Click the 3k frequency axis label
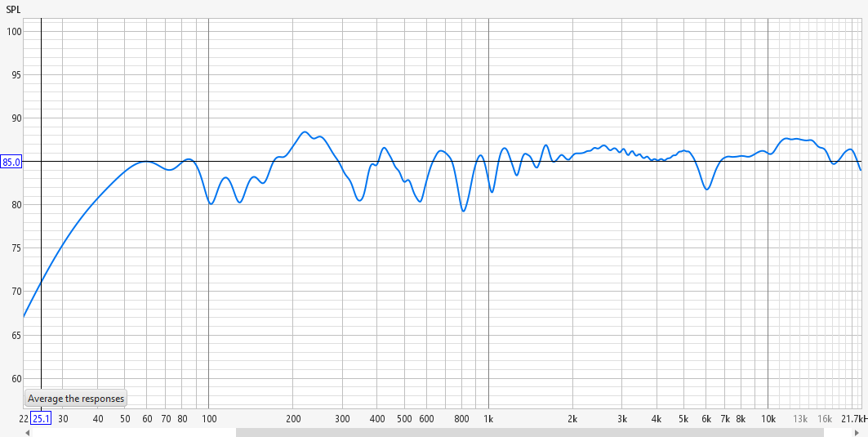Image resolution: width=868 pixels, height=437 pixels. coord(621,418)
